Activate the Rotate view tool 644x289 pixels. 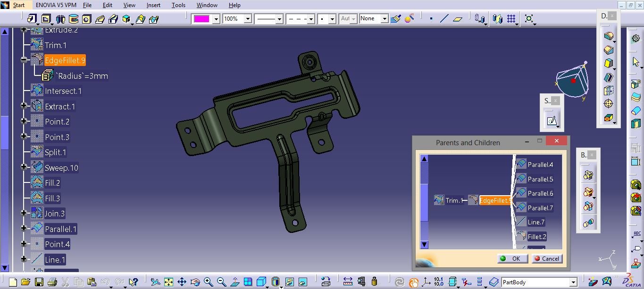point(195,282)
